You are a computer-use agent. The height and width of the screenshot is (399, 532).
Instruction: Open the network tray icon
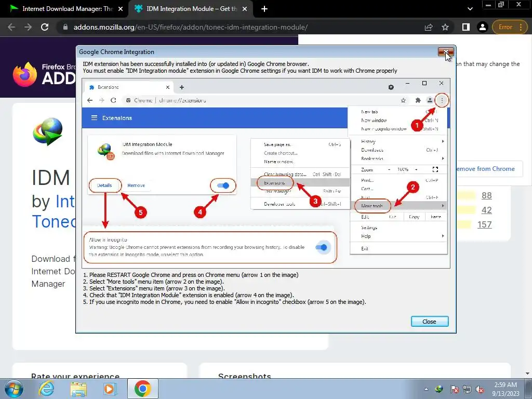(467, 389)
